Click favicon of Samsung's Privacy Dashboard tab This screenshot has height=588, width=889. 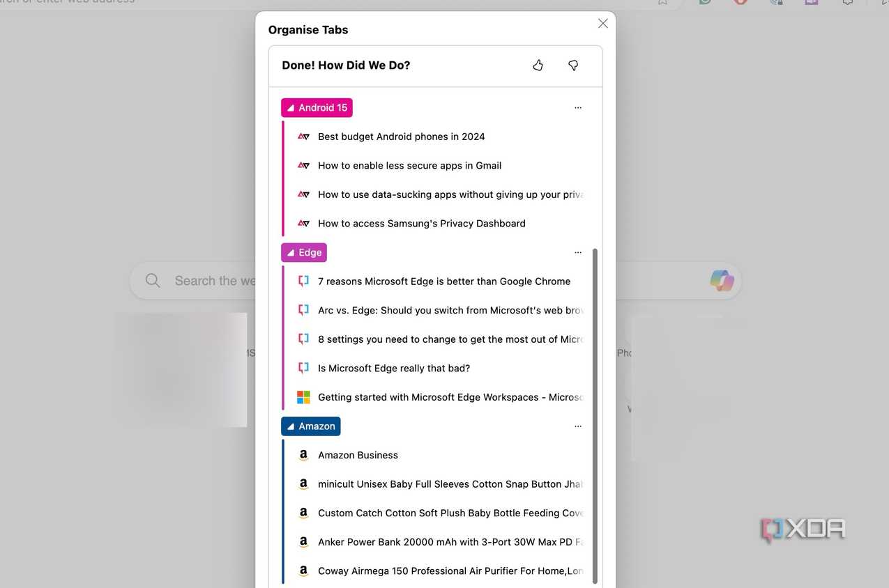tap(303, 224)
